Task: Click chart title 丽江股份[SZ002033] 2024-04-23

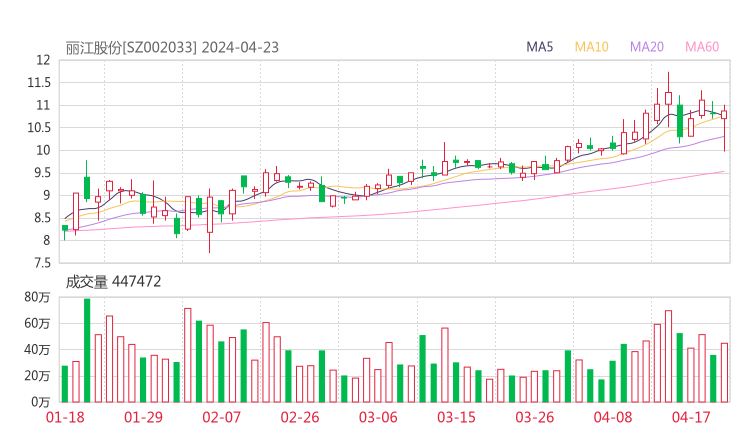Action: (x=172, y=48)
